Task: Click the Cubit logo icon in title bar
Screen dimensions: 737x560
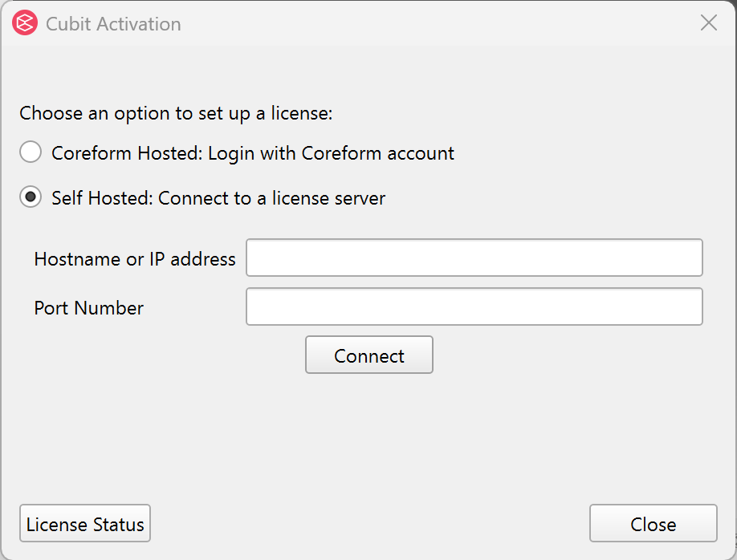Action: 25,22
